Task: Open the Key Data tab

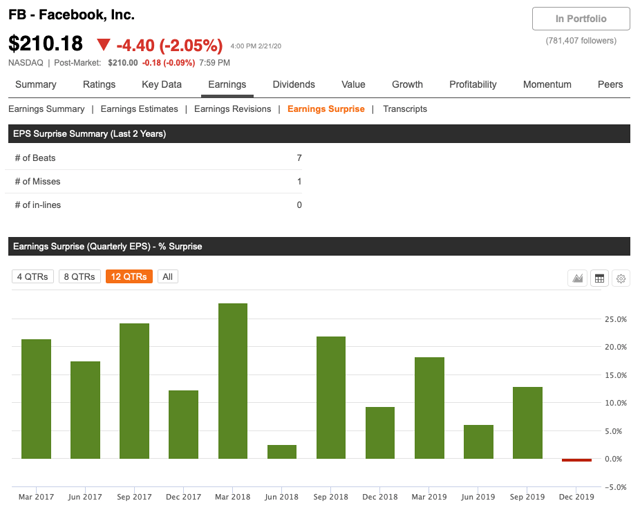Action: tap(162, 85)
